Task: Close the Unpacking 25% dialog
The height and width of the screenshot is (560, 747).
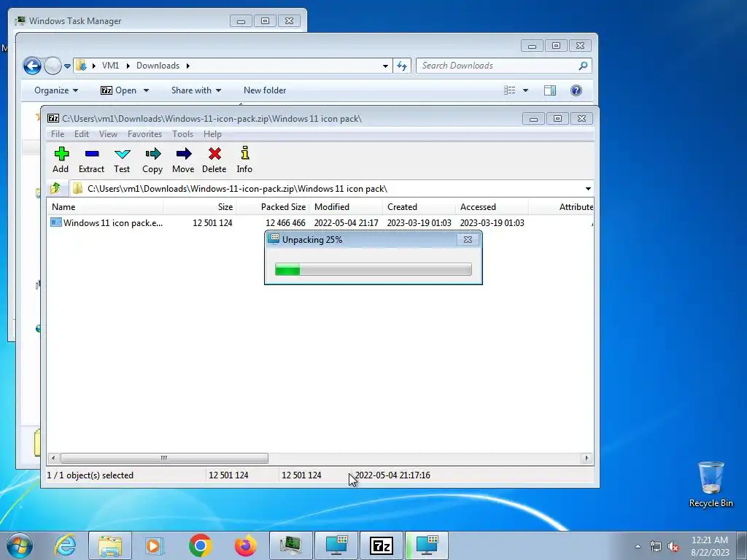Action: 468,239
